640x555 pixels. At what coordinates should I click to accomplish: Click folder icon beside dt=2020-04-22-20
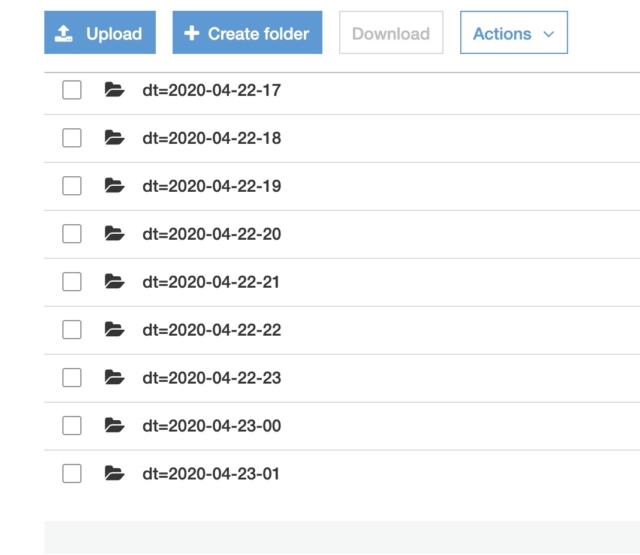(x=114, y=234)
